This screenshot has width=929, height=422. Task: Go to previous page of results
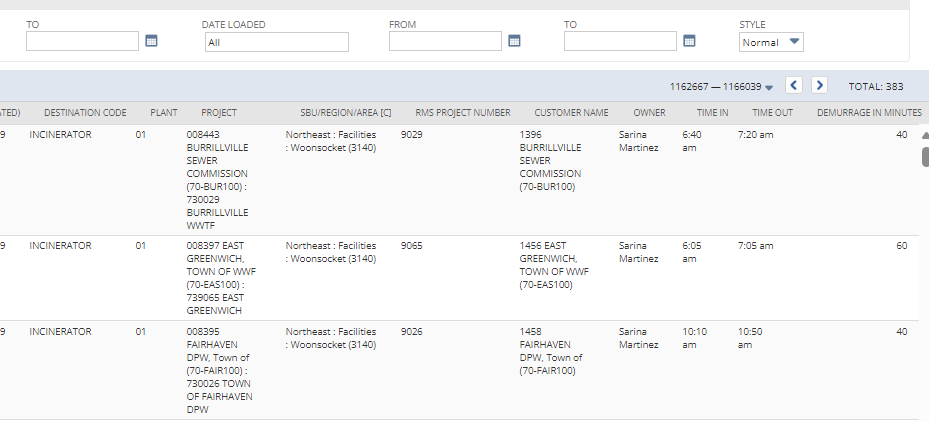[794, 85]
